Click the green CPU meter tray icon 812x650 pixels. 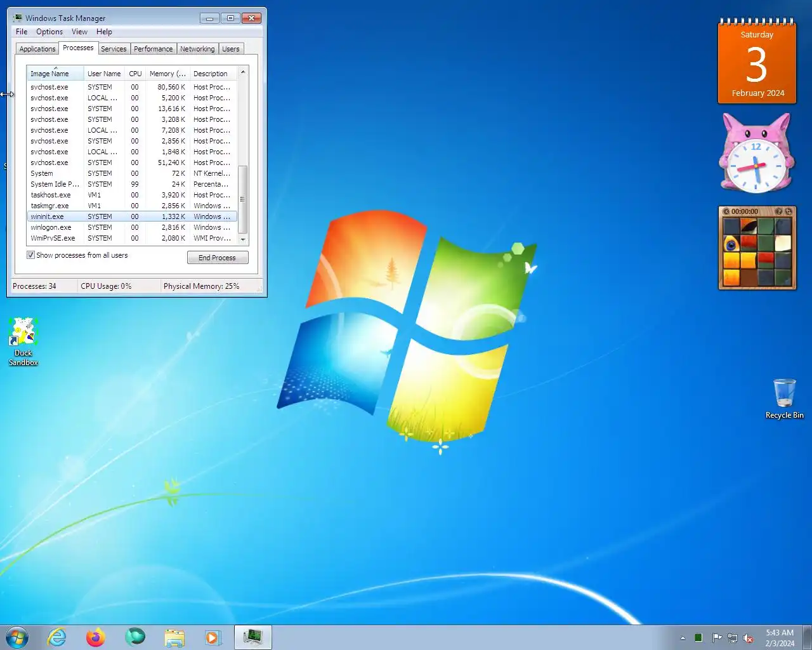tap(698, 638)
